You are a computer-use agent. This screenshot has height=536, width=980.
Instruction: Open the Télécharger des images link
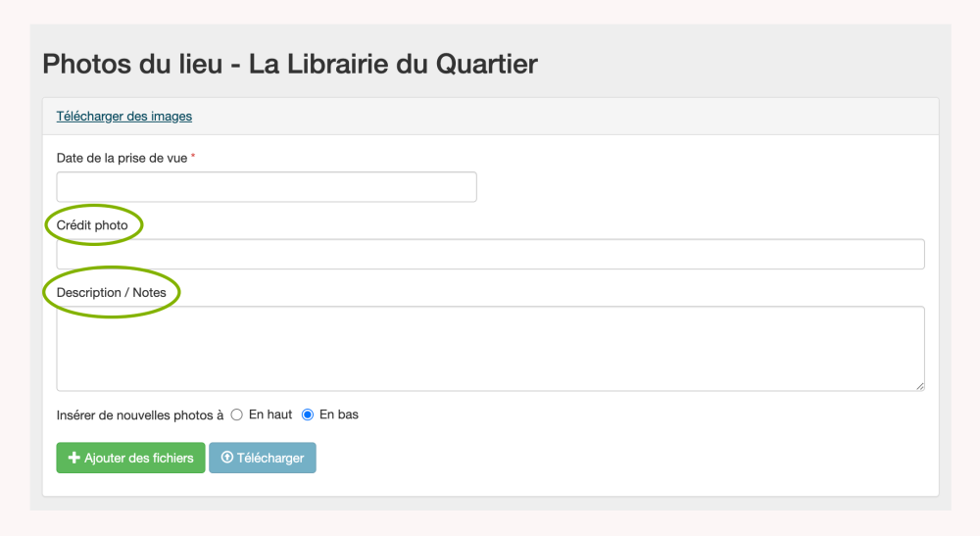pyautogui.click(x=124, y=117)
